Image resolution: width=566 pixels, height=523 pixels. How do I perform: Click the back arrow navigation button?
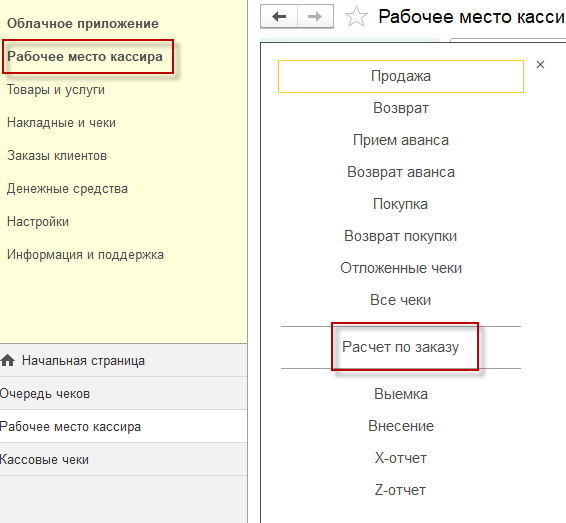(x=279, y=17)
